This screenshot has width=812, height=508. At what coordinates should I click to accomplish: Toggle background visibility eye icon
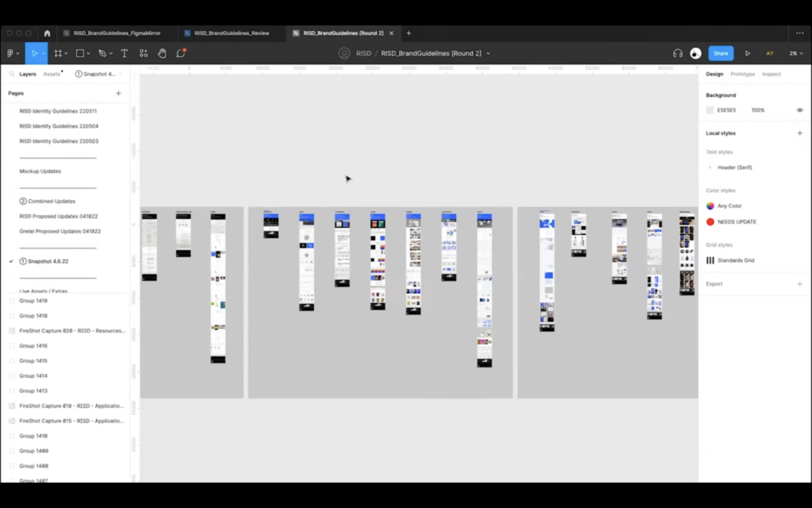799,110
